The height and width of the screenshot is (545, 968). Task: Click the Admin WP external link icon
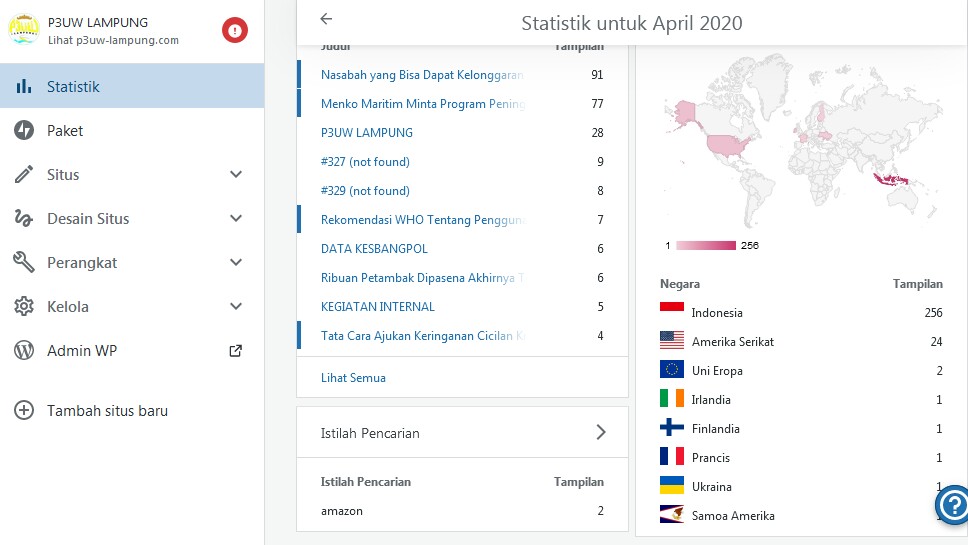coord(235,351)
